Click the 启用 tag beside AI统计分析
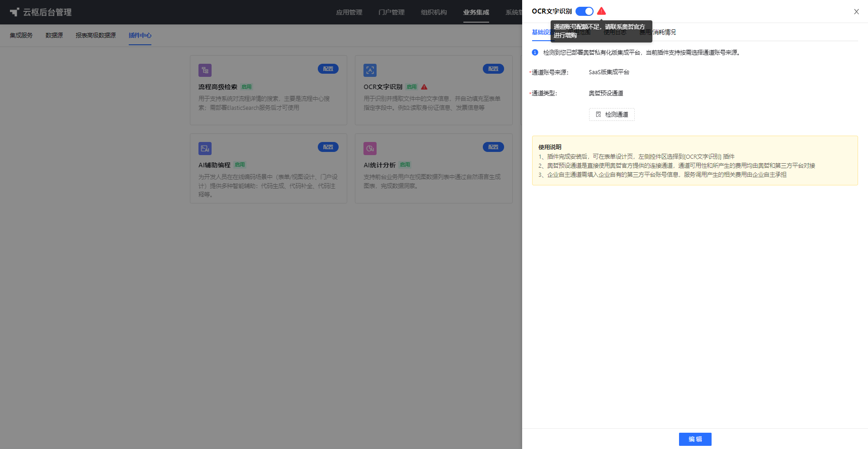 point(405,165)
